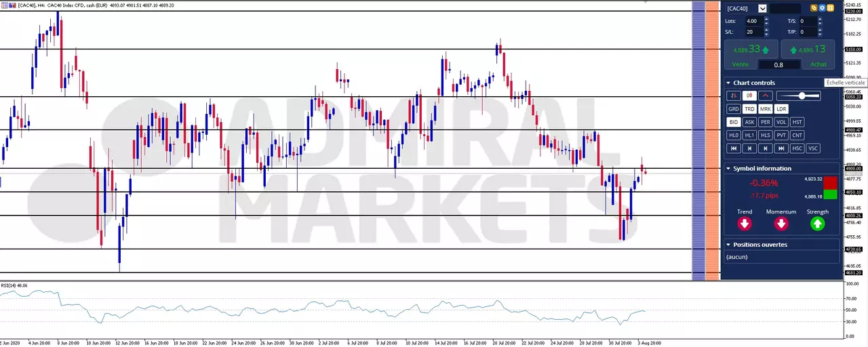
Task: Click the yellow expand panel icon
Action: (x=830, y=8)
